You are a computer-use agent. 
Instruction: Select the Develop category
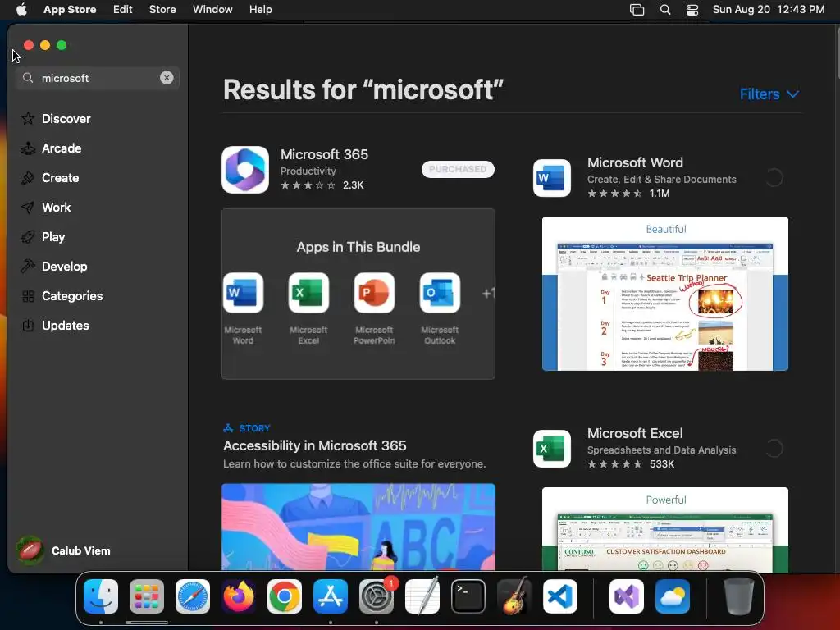click(54, 267)
